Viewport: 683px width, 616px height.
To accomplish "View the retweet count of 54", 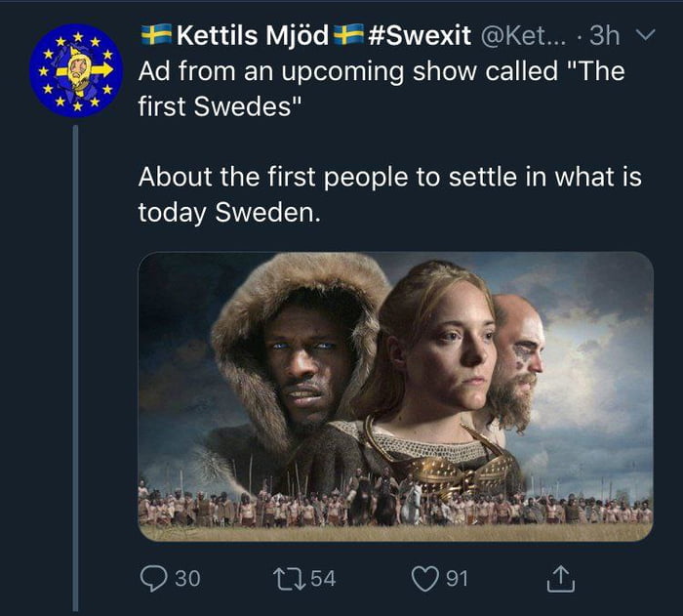I will [x=324, y=579].
